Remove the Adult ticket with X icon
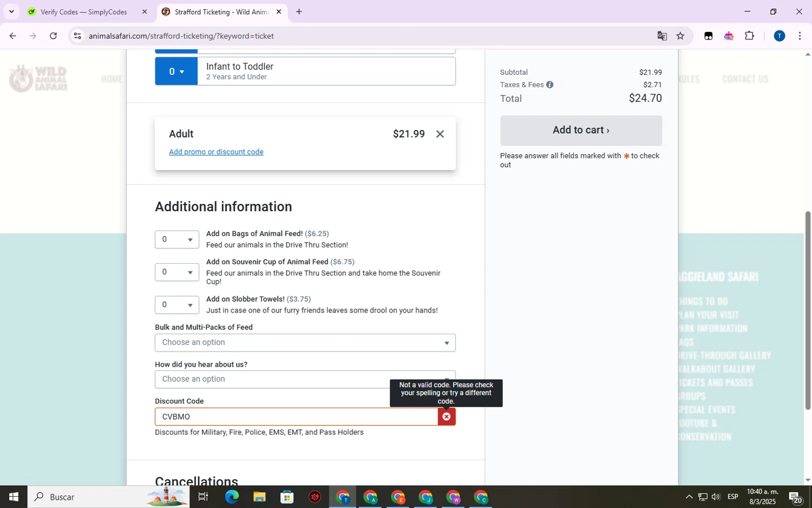 (x=440, y=134)
